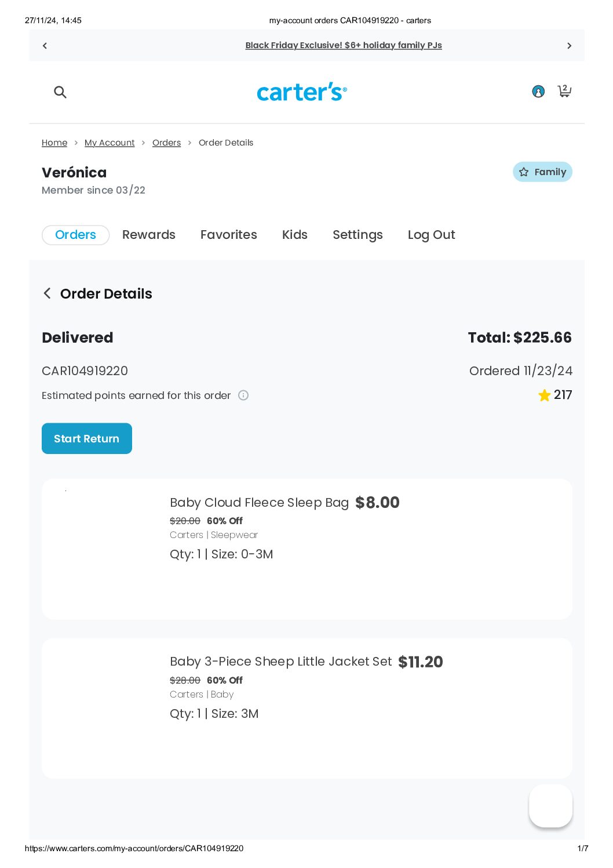Switch to the Rewards tab
Screen dimensions: 613x868
tap(148, 235)
